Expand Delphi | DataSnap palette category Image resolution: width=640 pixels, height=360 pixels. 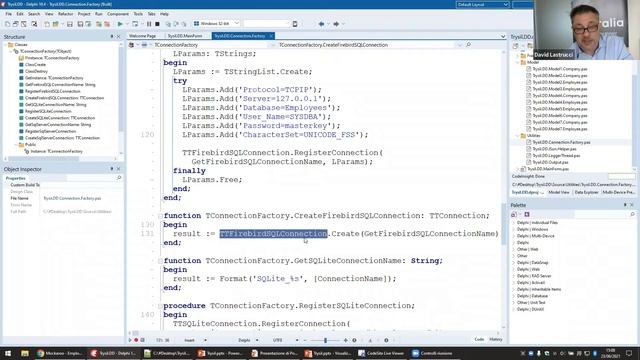point(514,262)
